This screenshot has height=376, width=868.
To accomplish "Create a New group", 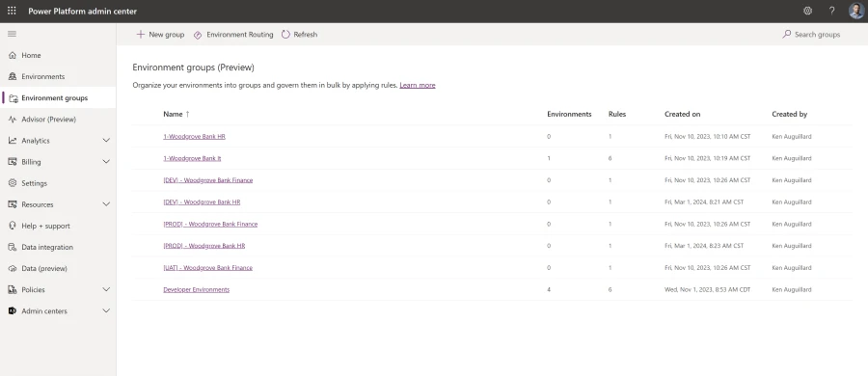I will (x=160, y=35).
